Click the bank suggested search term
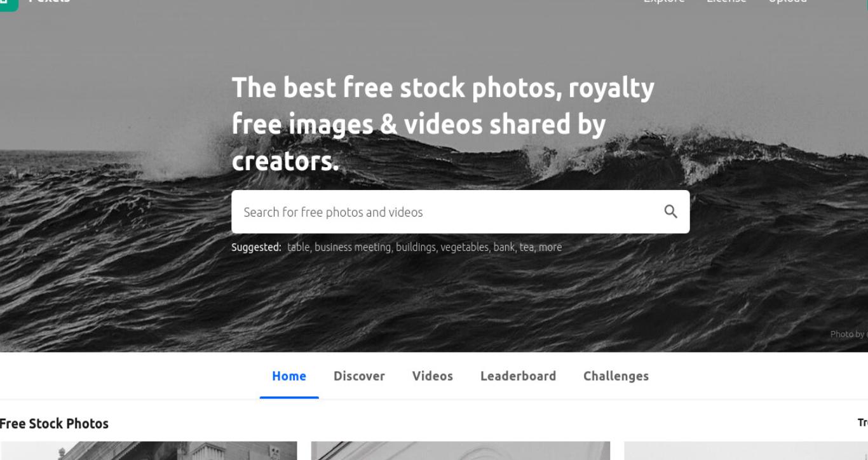The width and height of the screenshot is (868, 460). tap(504, 247)
